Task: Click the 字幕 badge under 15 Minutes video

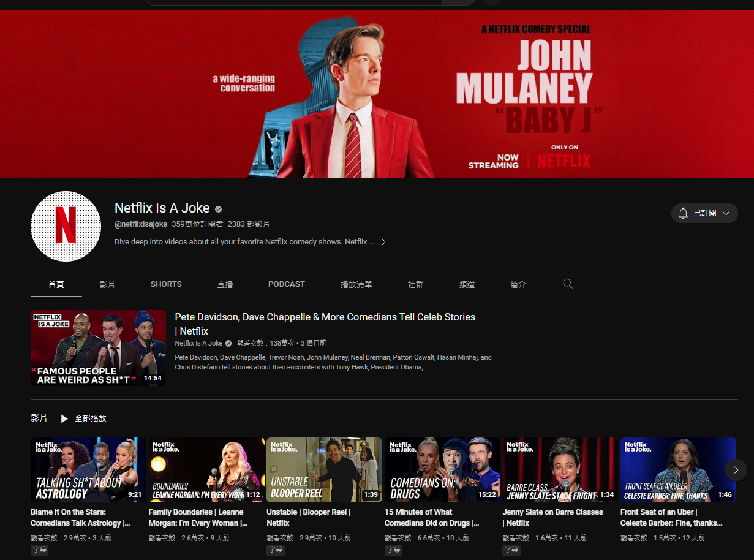Action: [393, 550]
